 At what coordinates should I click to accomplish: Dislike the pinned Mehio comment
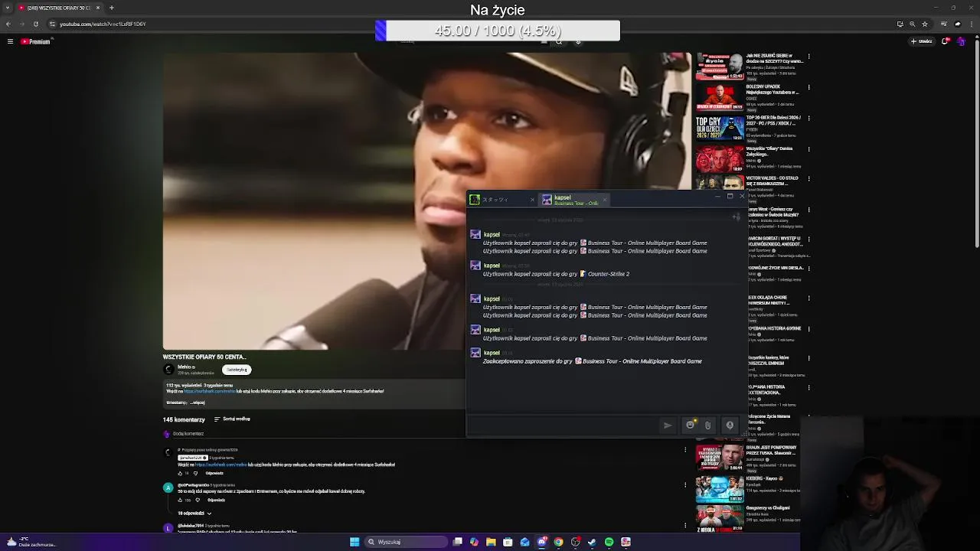point(194,473)
